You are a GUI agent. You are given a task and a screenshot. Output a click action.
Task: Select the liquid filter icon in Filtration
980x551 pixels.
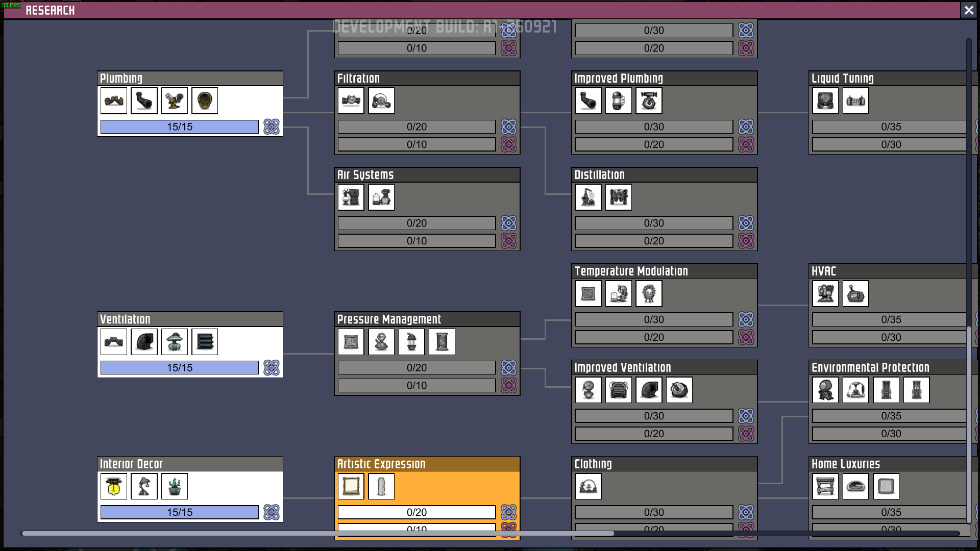coord(351,101)
